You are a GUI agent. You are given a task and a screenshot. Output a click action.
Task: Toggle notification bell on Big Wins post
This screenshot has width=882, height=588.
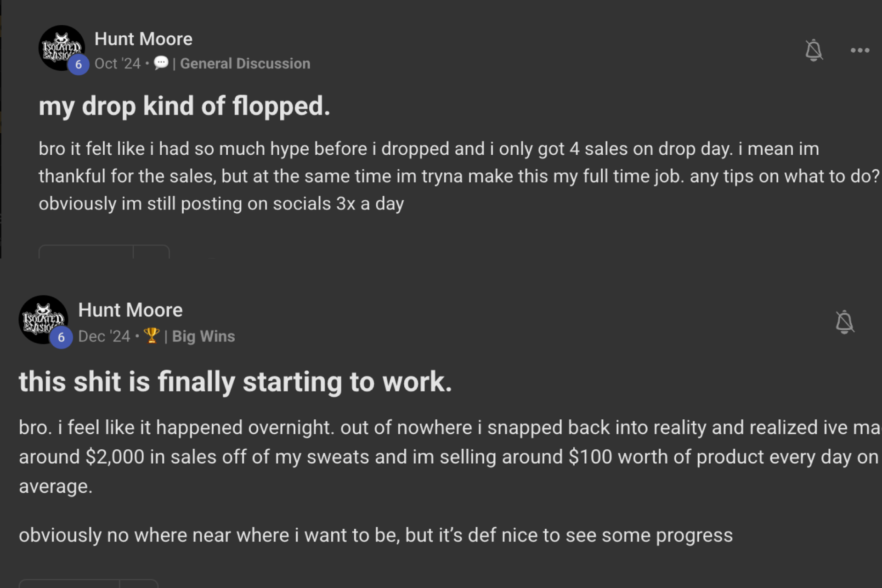point(844,322)
